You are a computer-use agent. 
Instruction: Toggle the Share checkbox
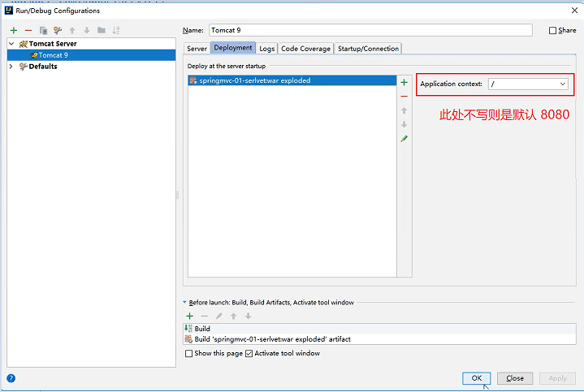(552, 31)
